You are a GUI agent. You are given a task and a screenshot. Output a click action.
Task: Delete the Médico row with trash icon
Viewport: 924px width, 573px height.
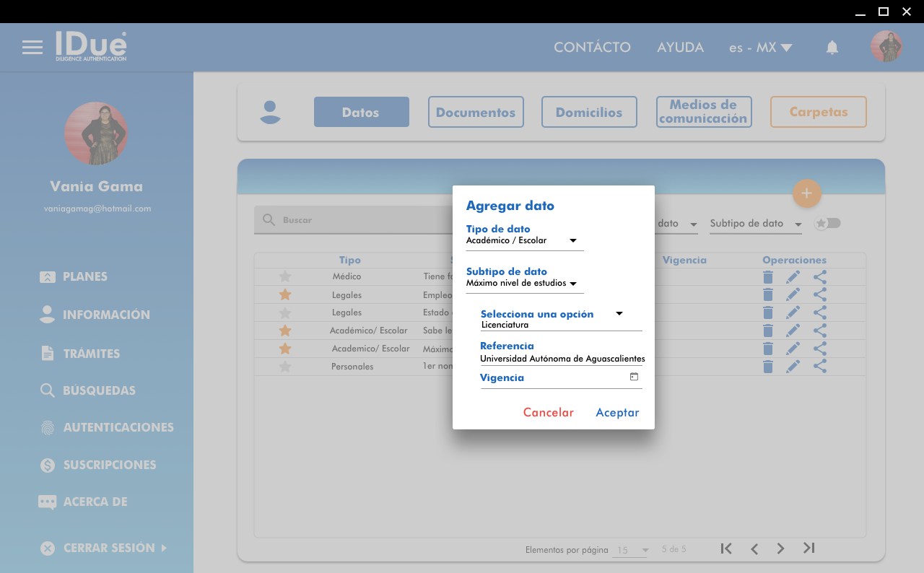(768, 277)
